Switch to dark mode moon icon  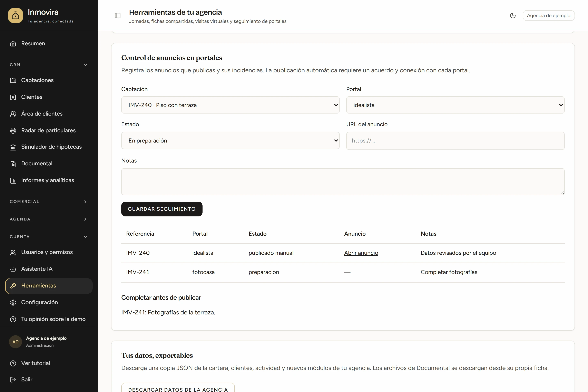[513, 16]
